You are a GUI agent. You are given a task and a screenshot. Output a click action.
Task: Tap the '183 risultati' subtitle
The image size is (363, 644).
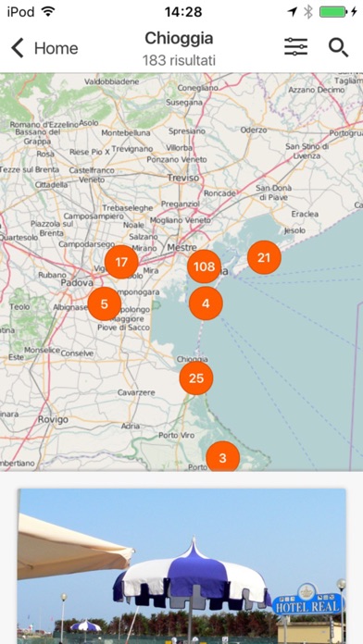[x=179, y=60]
